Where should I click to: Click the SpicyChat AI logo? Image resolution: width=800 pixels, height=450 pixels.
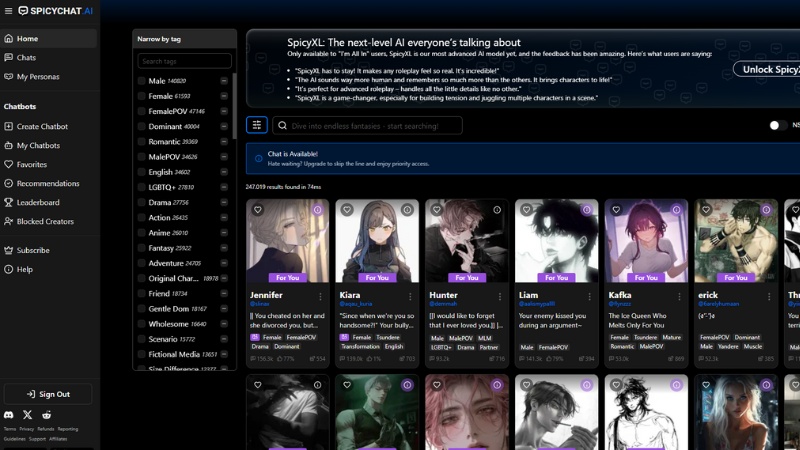point(55,11)
